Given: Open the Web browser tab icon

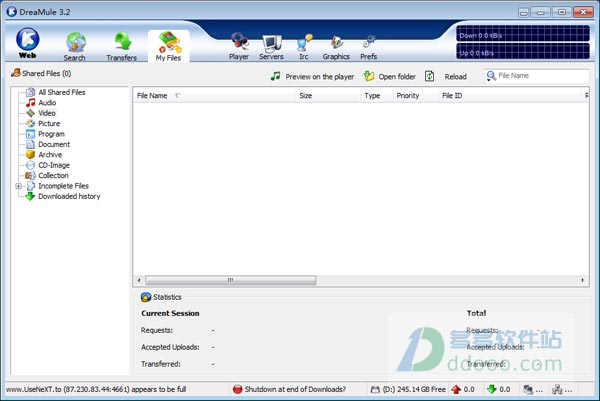Looking at the screenshot, I should click(x=28, y=42).
